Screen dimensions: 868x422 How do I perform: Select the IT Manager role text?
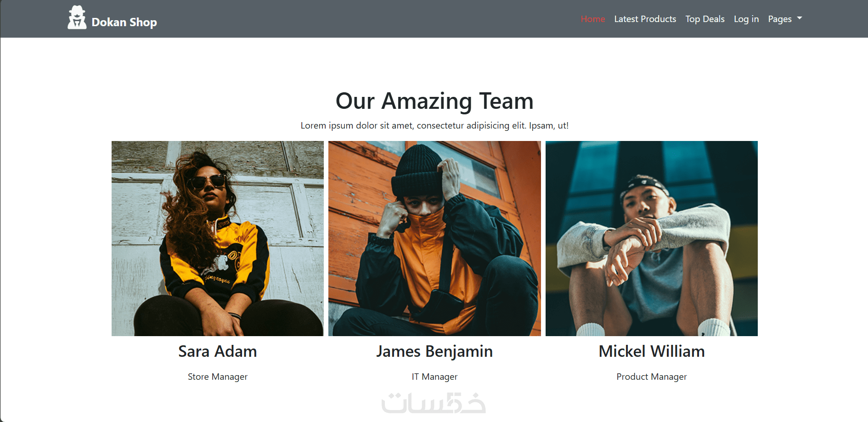(x=434, y=377)
